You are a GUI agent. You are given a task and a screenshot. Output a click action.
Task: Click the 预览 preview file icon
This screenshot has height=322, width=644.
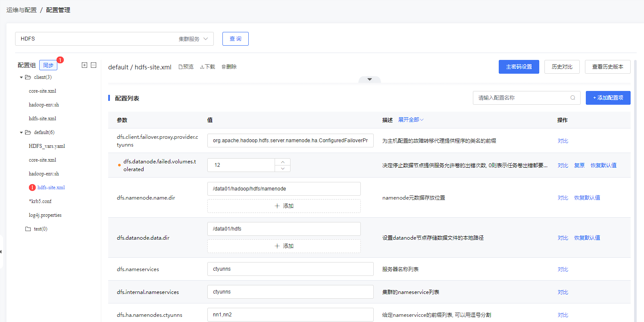point(181,67)
